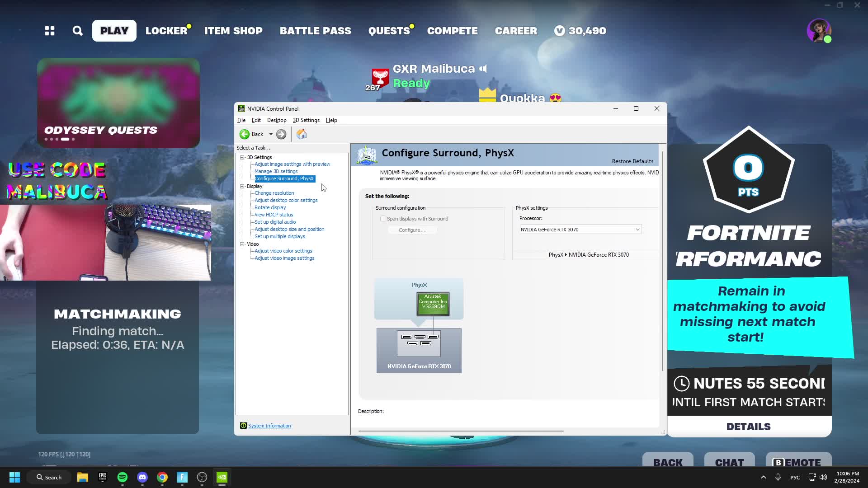Select Adjust desktop size and position
The height and width of the screenshot is (488, 868).
289,229
